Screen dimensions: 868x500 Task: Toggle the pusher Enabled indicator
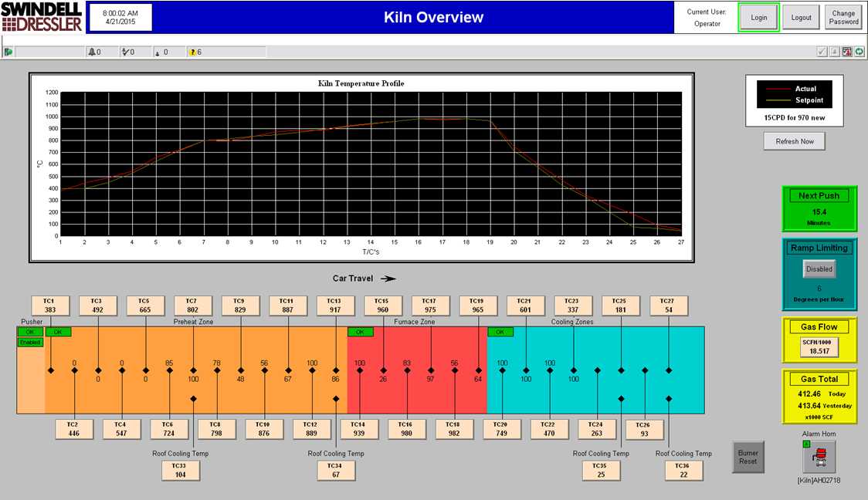click(30, 342)
